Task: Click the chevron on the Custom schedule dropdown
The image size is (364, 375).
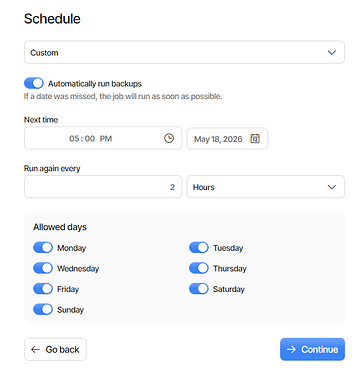Action: (x=332, y=53)
